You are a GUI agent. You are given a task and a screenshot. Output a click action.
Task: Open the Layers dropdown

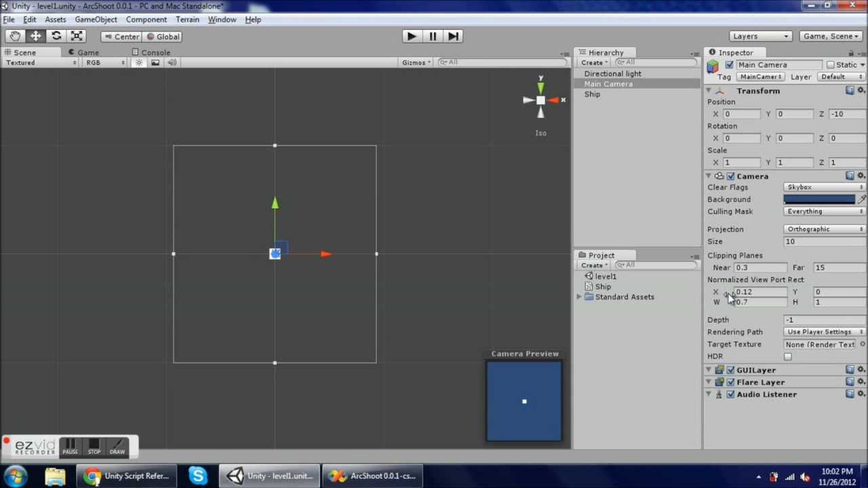tap(760, 37)
